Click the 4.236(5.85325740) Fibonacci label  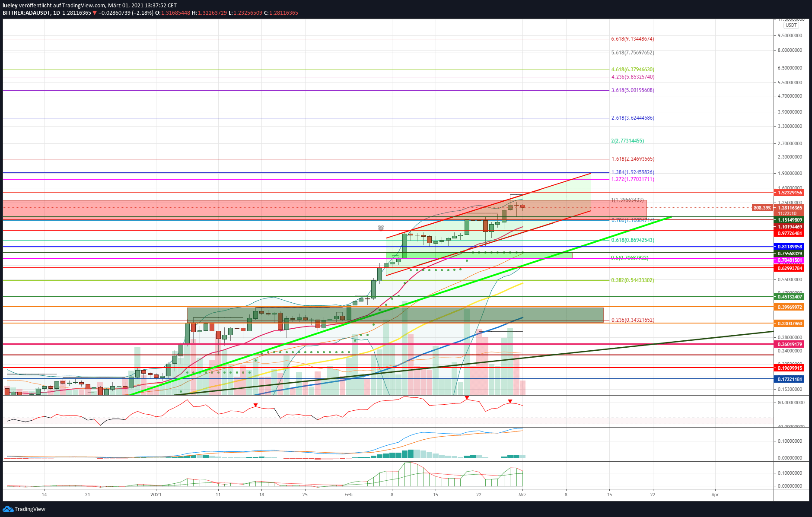(x=633, y=77)
